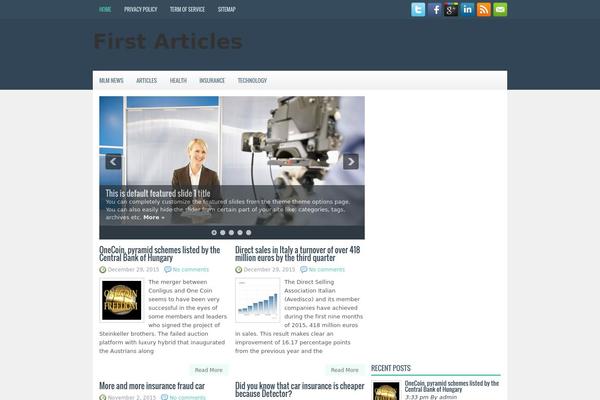Select the fourth slider pagination dot
Image resolution: width=600 pixels, height=400 pixels.
click(240, 232)
